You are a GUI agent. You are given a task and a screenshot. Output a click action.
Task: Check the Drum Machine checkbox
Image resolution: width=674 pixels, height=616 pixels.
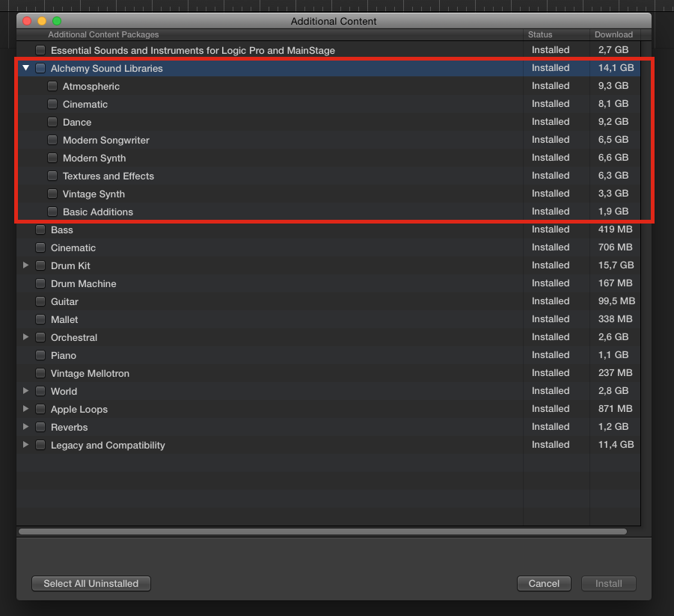[40, 283]
